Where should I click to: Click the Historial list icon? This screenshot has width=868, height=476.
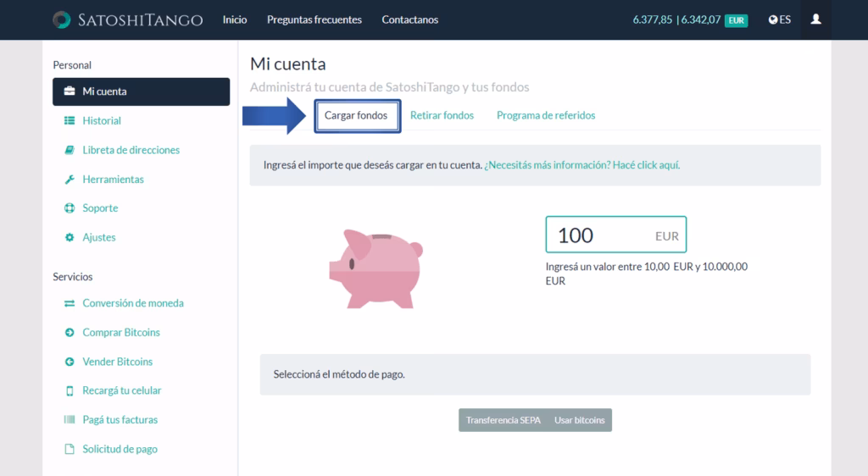click(x=70, y=121)
